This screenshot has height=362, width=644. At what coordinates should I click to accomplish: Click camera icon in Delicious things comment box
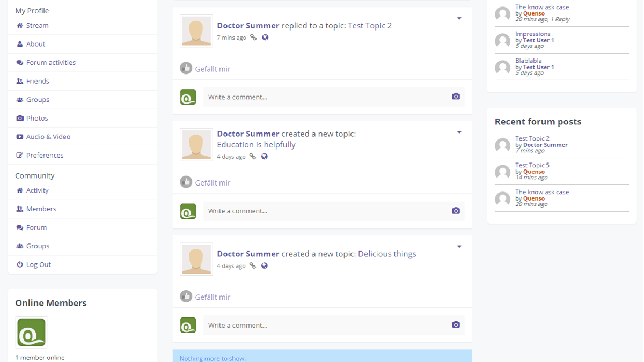pos(456,324)
